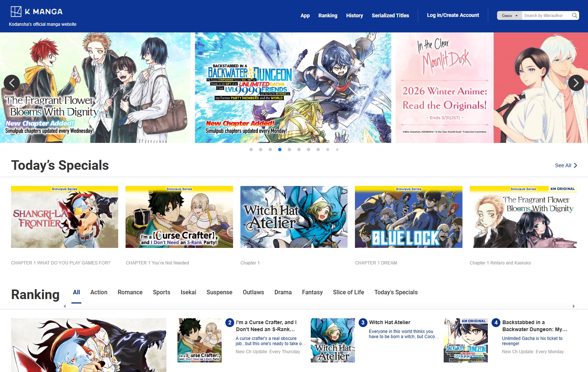Select the Romance ranking tab
Image resolution: width=588 pixels, height=372 pixels.
pyautogui.click(x=130, y=292)
